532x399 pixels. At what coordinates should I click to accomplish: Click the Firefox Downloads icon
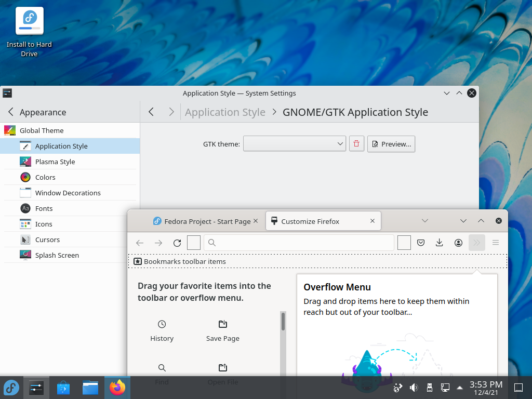click(440, 243)
